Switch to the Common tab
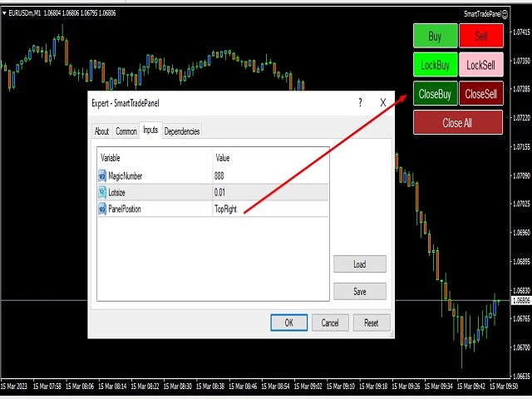532x399 pixels. click(x=126, y=131)
